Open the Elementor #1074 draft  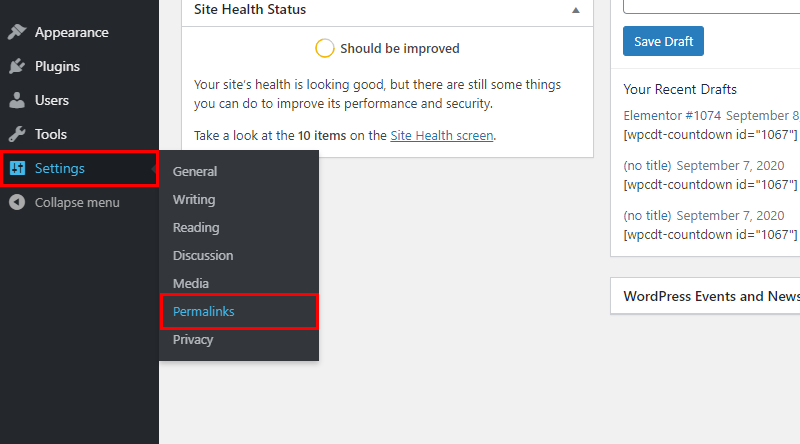(672, 116)
